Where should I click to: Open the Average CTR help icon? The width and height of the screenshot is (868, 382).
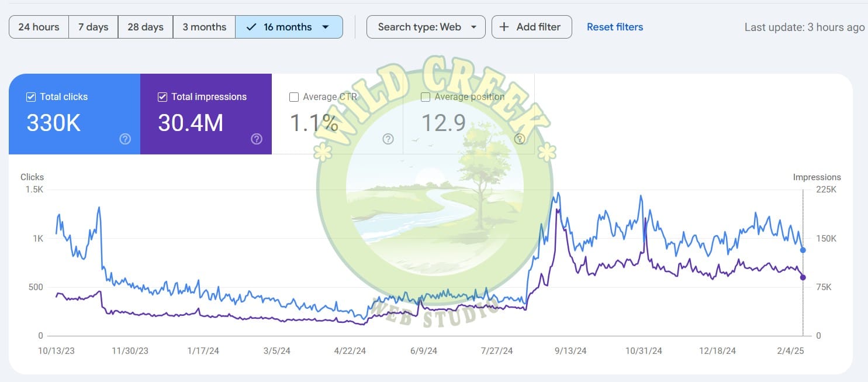tap(388, 139)
